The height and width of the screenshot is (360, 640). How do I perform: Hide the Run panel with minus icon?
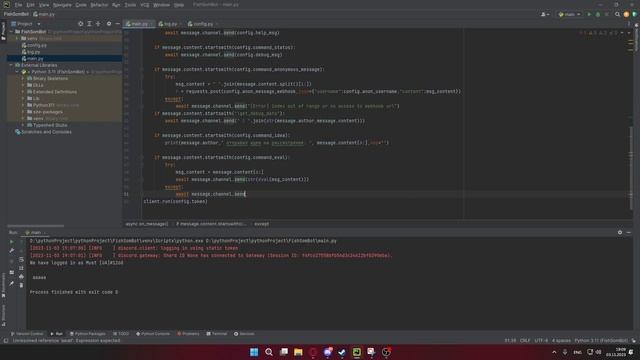coord(628,232)
